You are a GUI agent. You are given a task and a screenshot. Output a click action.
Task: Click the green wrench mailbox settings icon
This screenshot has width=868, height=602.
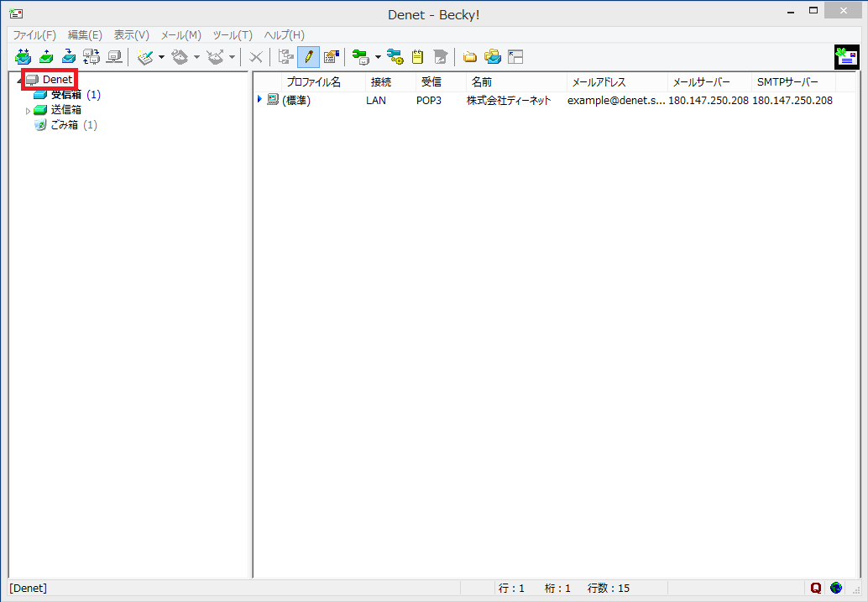[361, 56]
